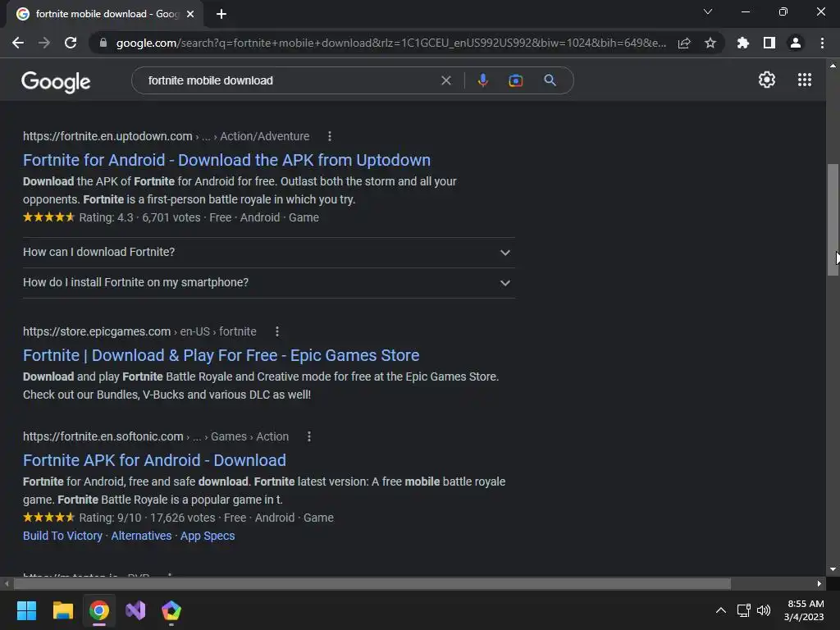The image size is (840, 630).
Task: Open the Build To Victory sitelink
Action: coord(62,536)
